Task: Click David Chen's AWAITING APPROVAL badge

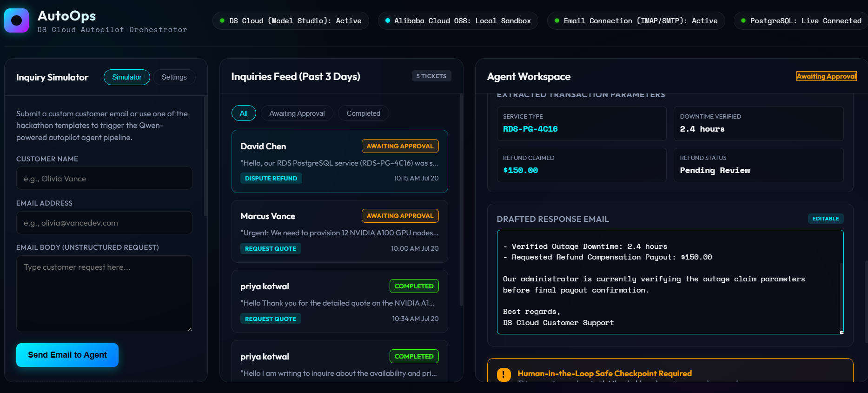Action: click(x=400, y=146)
